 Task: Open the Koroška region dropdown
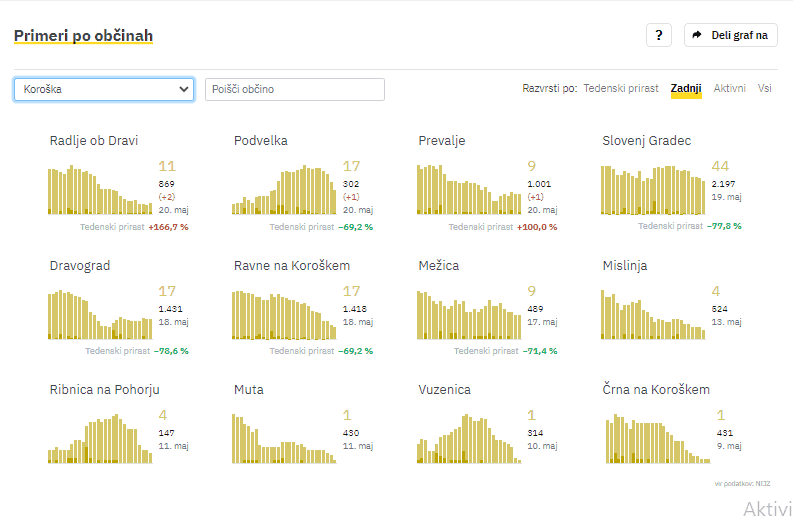pyautogui.click(x=104, y=89)
